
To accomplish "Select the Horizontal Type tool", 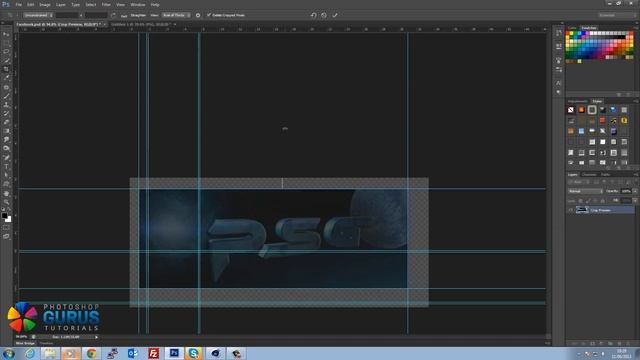I will pos(6,167).
